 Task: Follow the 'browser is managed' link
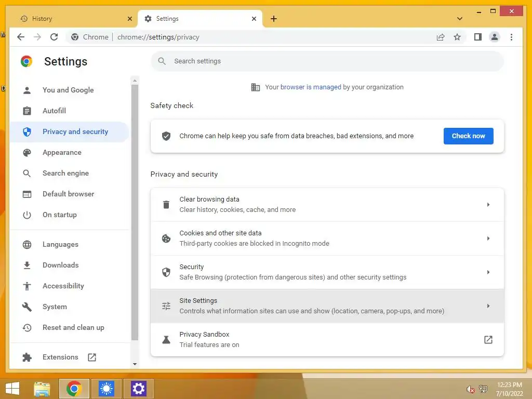pos(311,87)
